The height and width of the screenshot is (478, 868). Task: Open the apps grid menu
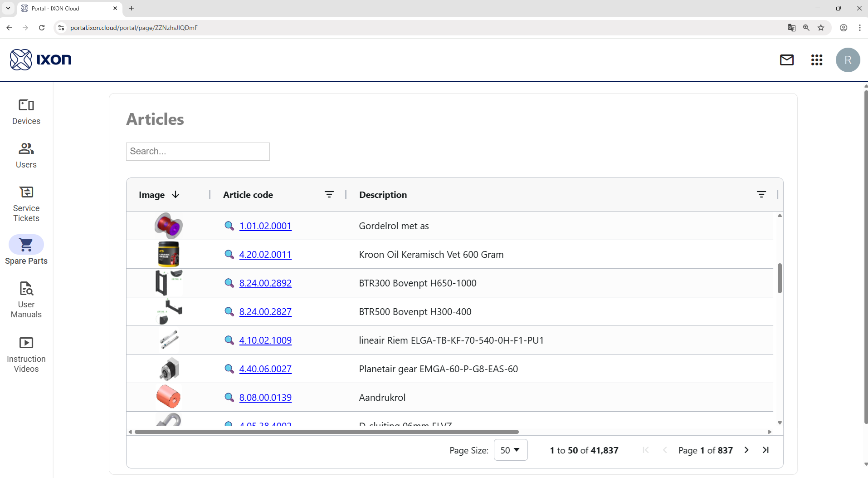pos(816,60)
